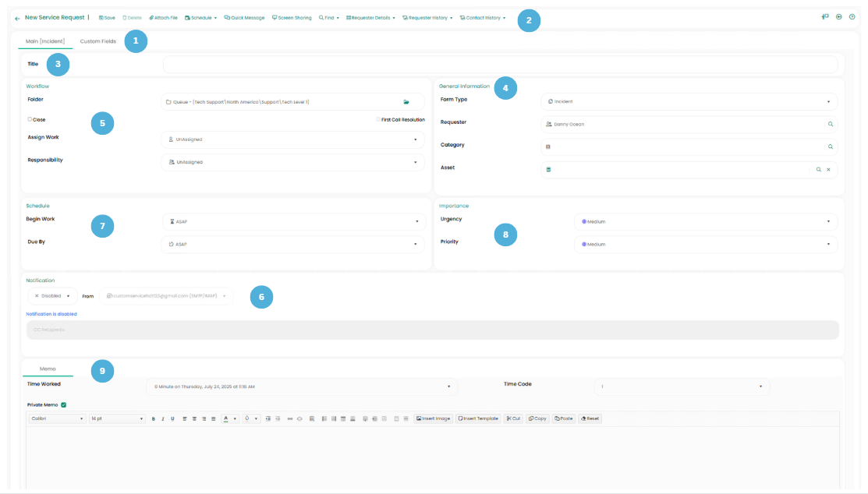Click the search icon in Requester field
Viewport: 868px width, 494px height.
tap(830, 124)
